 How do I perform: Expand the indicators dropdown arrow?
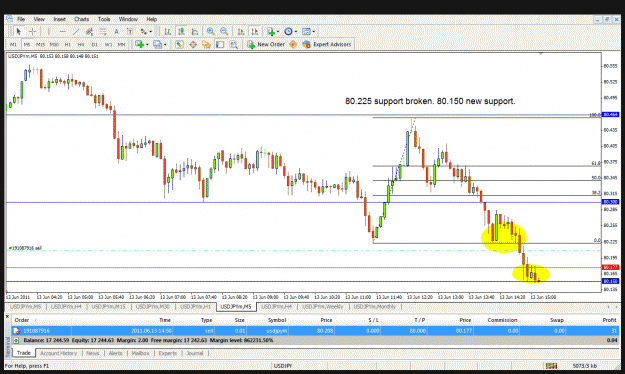coord(278,31)
